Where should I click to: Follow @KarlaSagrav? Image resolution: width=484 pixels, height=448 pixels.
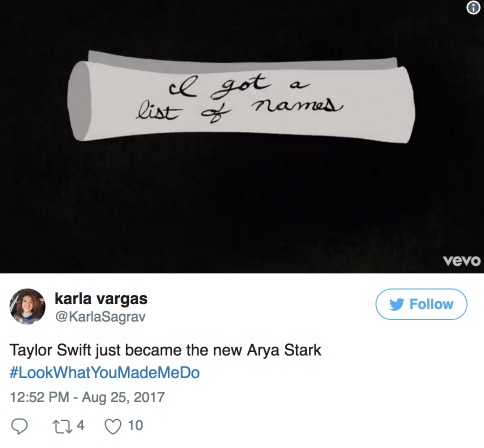(x=421, y=304)
